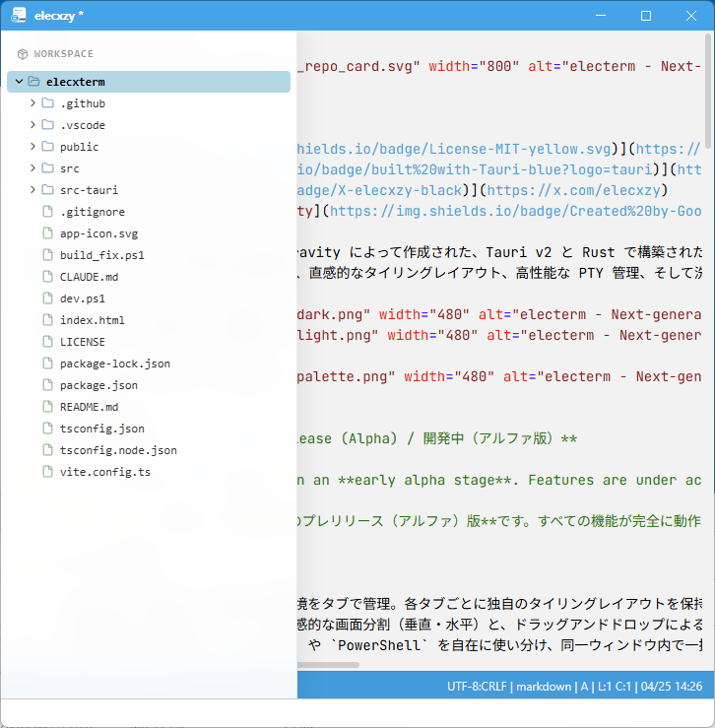Minimize the elecxzy window

tap(601, 16)
